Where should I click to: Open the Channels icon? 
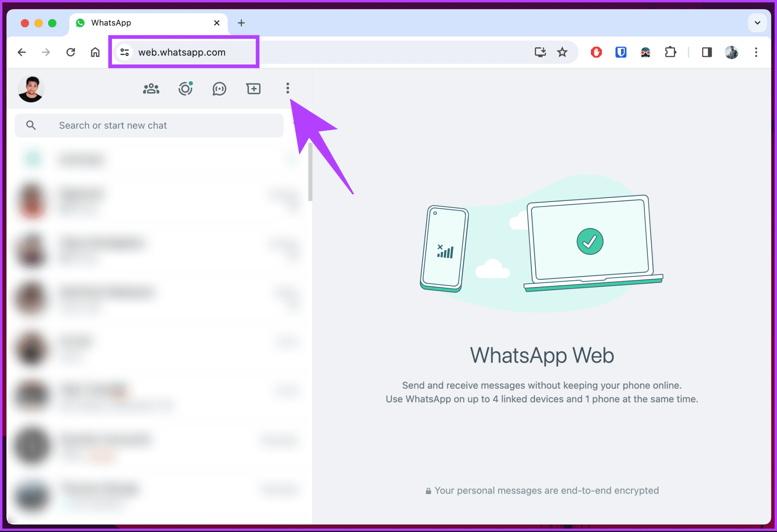[x=219, y=89]
